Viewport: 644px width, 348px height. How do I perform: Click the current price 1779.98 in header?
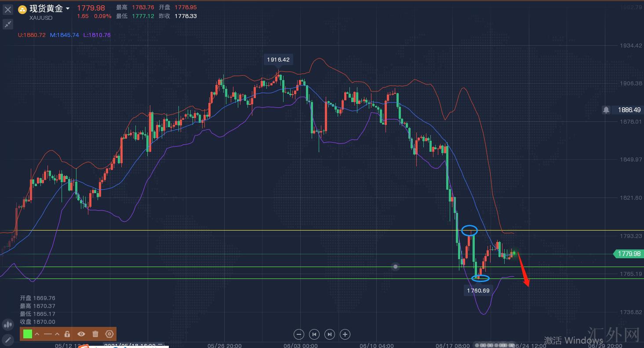pos(91,8)
